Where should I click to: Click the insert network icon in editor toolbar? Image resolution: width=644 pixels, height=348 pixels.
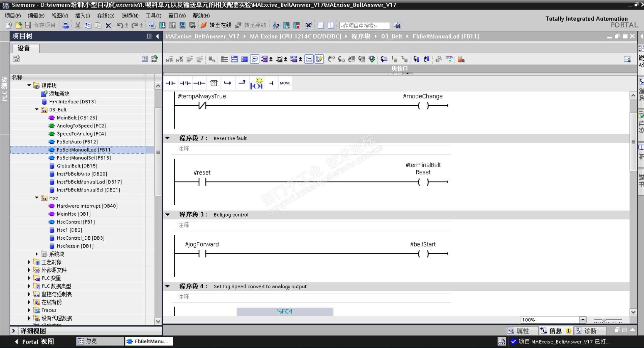pos(169,59)
